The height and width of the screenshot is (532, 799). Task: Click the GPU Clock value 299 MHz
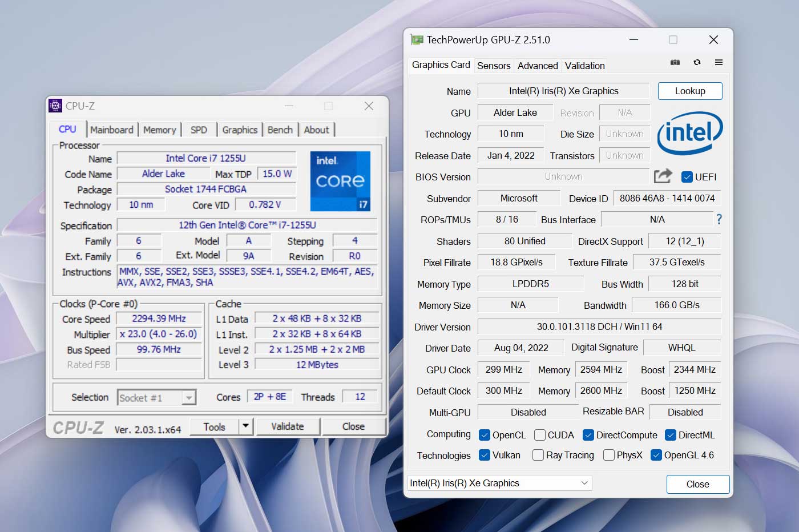(x=504, y=369)
